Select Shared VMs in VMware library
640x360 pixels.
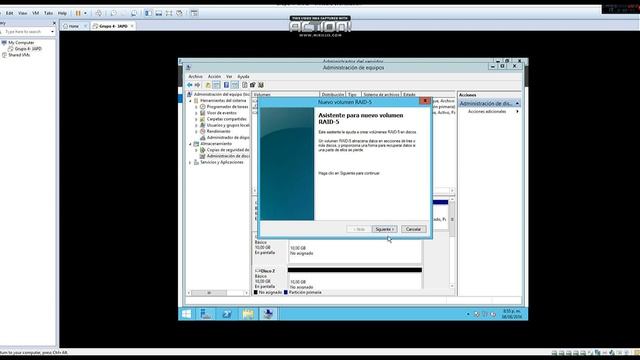pyautogui.click(x=19, y=55)
